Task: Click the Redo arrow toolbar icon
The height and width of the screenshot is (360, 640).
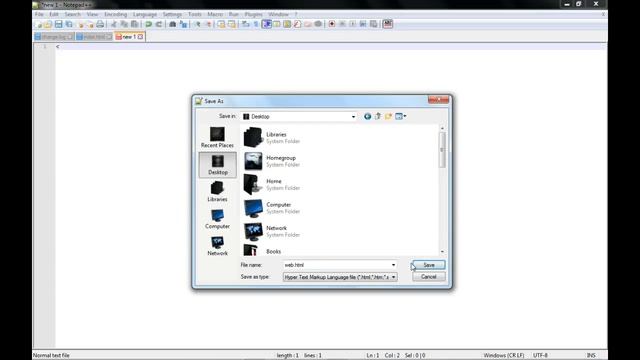Action: [159, 24]
